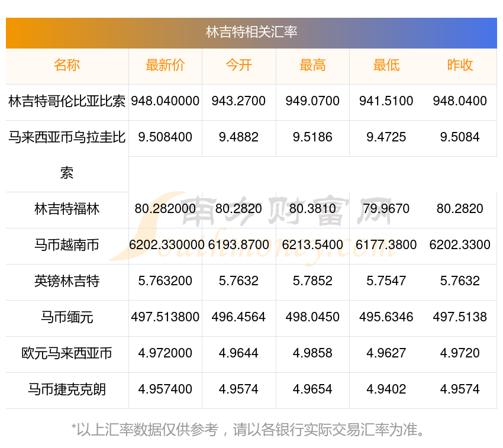Click the 林吉特相关汇率 table title
Image resolution: width=503 pixels, height=448 pixels.
(x=251, y=33)
